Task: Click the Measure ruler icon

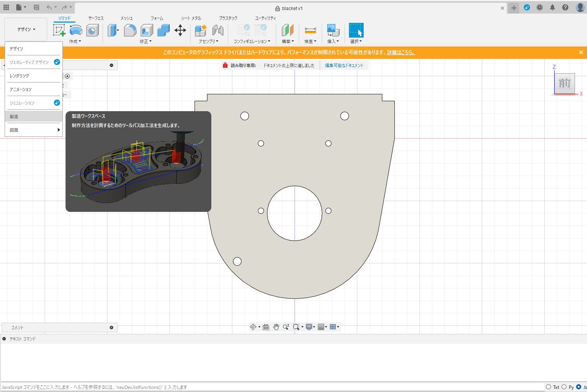Action: point(311,30)
